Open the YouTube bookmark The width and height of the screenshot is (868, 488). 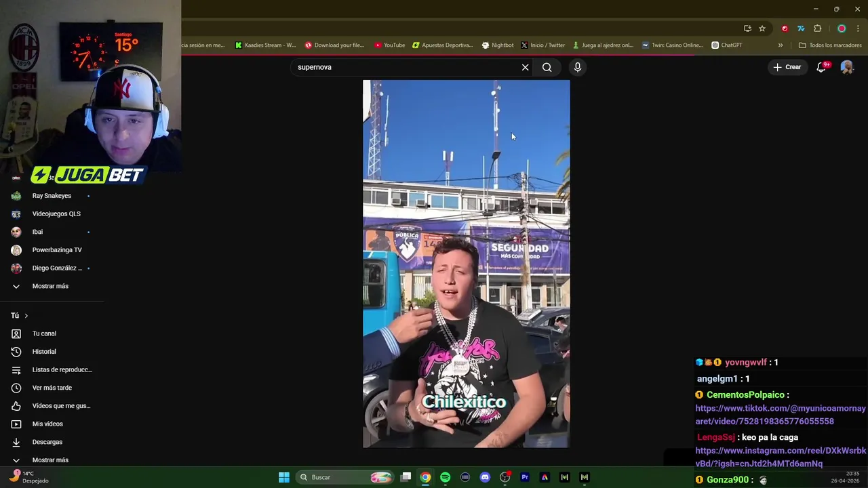point(389,45)
